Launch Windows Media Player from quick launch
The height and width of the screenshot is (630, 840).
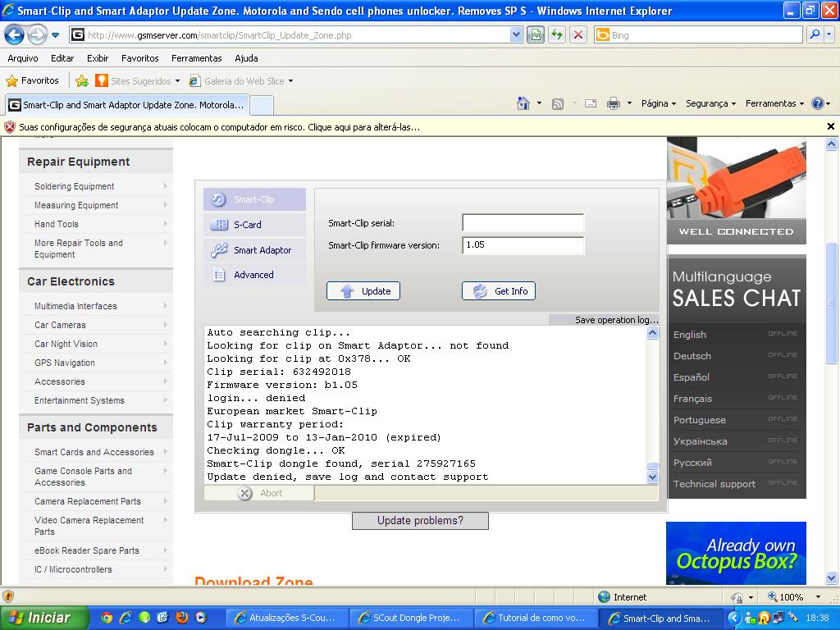[201, 618]
